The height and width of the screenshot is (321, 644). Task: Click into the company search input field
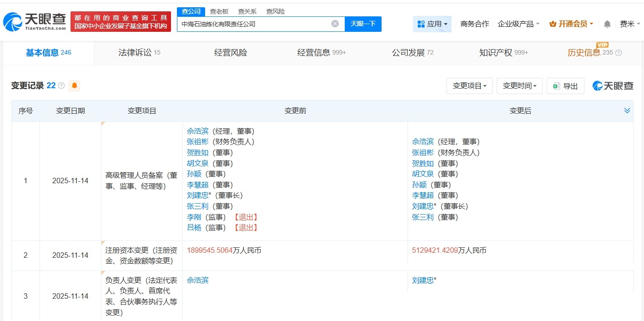coord(255,24)
